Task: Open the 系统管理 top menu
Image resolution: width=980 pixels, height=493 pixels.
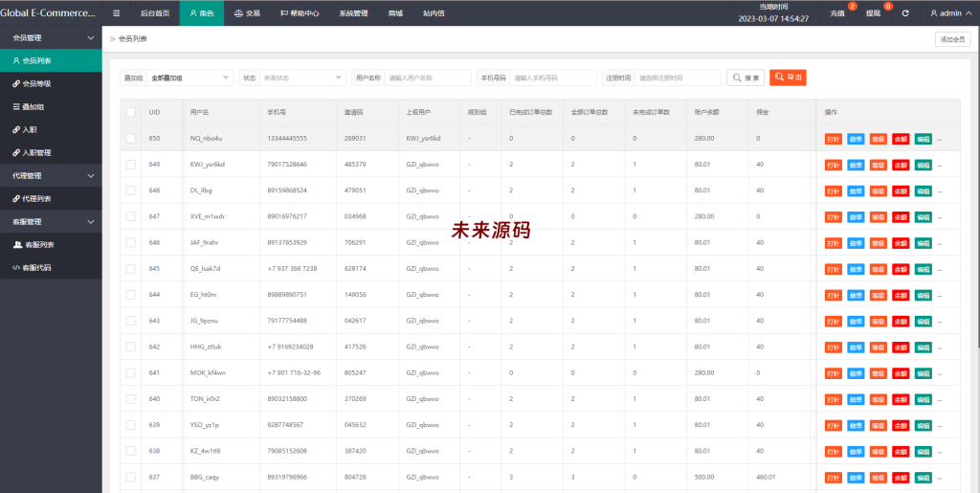Action: [x=354, y=13]
